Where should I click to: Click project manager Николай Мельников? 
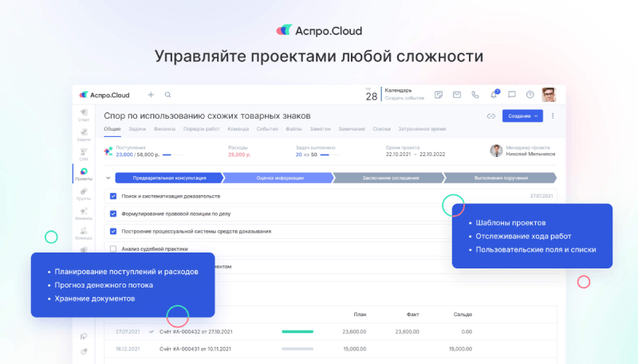[530, 154]
